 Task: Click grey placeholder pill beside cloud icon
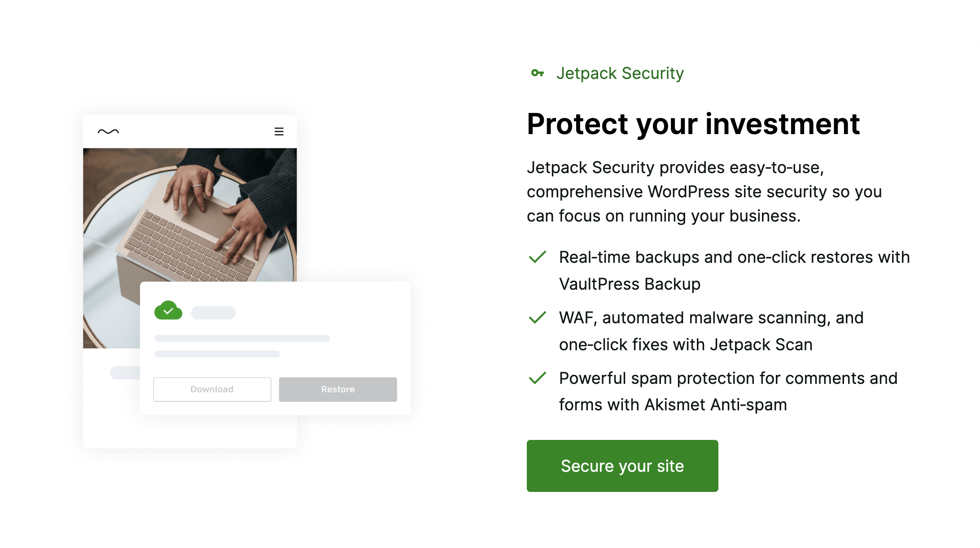click(x=213, y=313)
